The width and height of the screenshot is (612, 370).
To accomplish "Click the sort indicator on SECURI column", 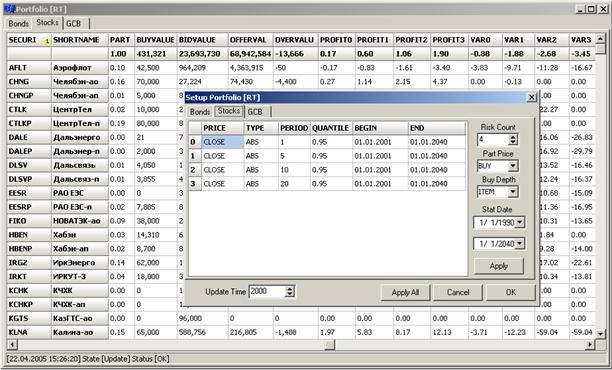I will coord(47,41).
